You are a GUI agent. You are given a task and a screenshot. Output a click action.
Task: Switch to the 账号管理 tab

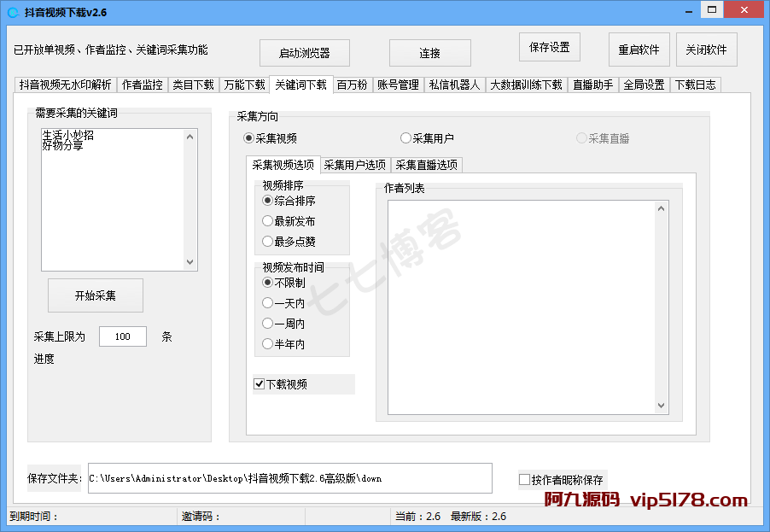click(398, 85)
